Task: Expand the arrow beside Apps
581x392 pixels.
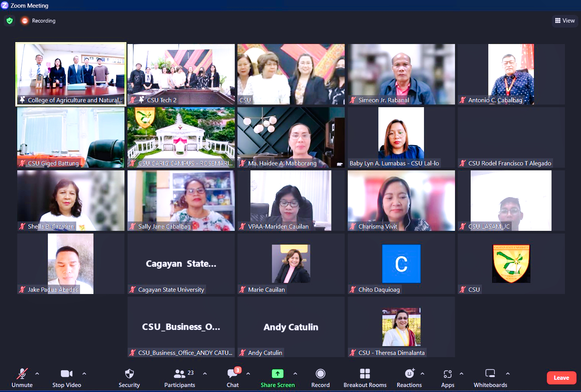Action: (x=462, y=373)
